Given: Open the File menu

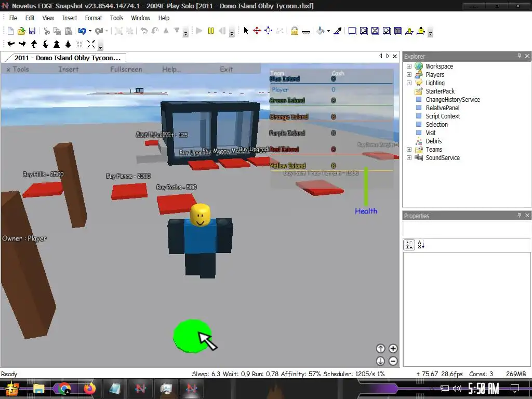Looking at the screenshot, I should (x=13, y=18).
